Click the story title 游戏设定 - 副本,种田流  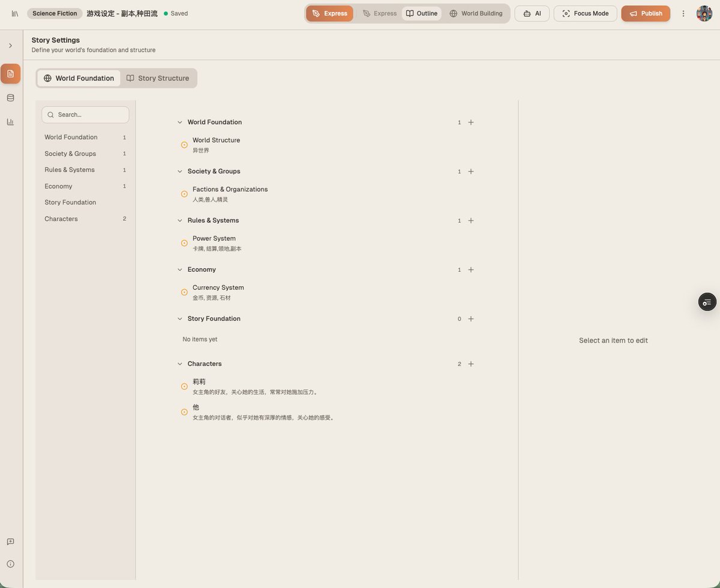click(122, 13)
